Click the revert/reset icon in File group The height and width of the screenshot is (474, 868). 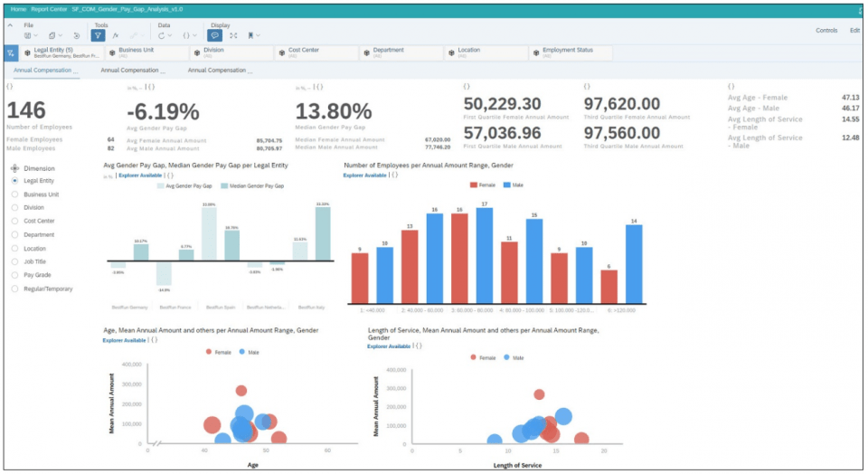pyautogui.click(x=76, y=35)
